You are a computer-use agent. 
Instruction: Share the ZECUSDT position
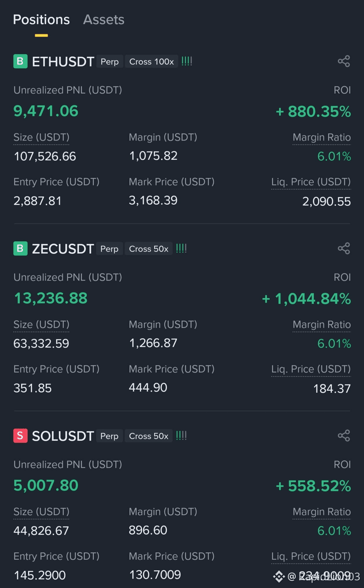pos(344,248)
